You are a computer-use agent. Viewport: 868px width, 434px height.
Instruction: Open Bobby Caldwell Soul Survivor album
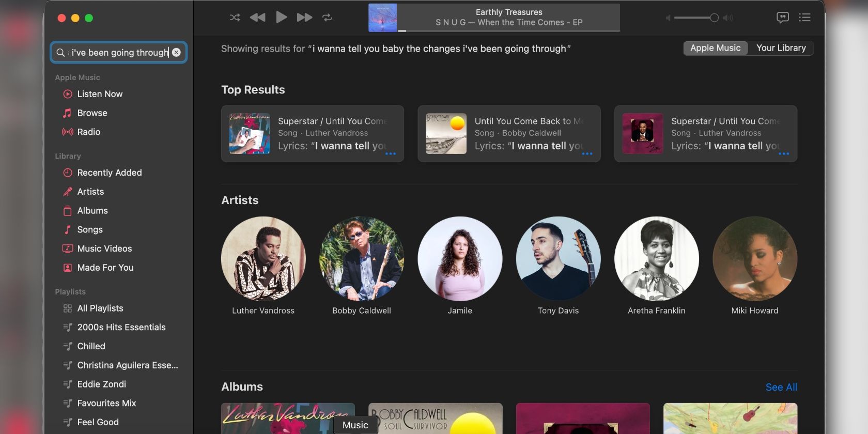point(436,419)
